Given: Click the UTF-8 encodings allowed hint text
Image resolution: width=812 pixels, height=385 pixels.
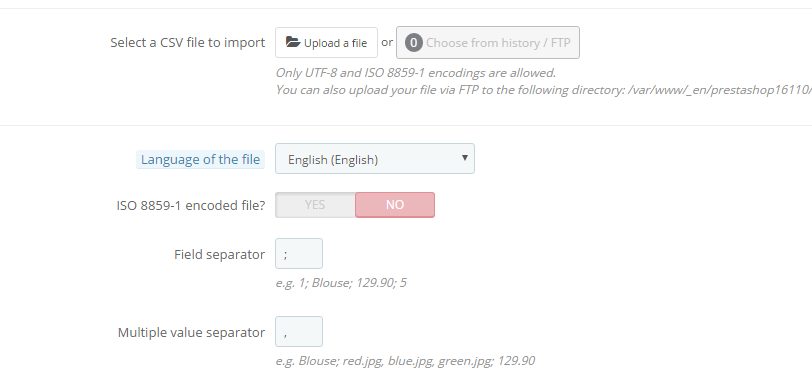Looking at the screenshot, I should [415, 73].
